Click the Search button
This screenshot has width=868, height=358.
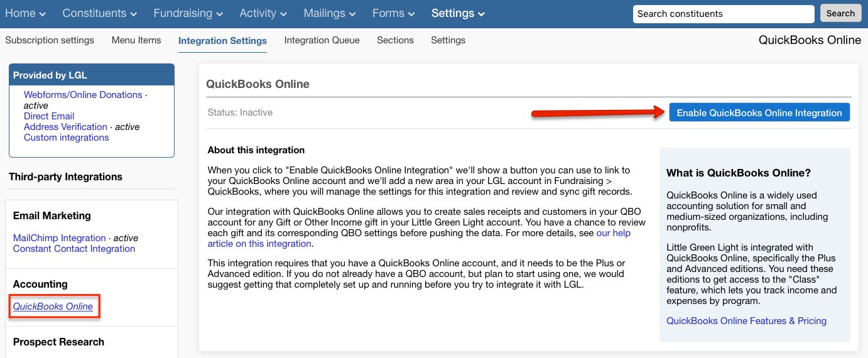(840, 13)
